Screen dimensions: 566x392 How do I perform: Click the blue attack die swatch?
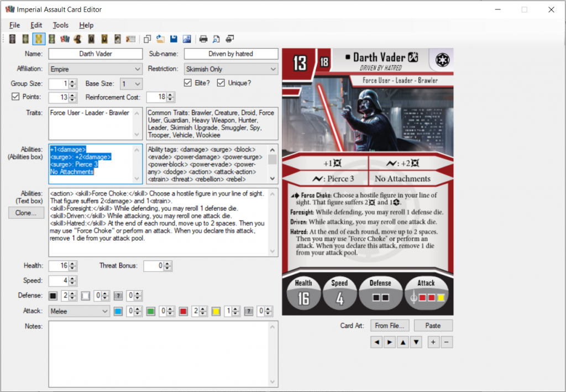118,311
